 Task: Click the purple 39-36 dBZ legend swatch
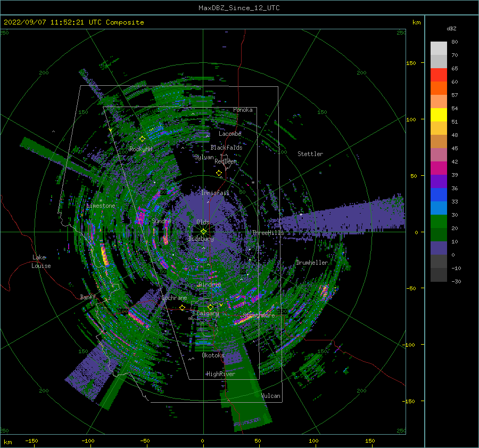coord(439,181)
